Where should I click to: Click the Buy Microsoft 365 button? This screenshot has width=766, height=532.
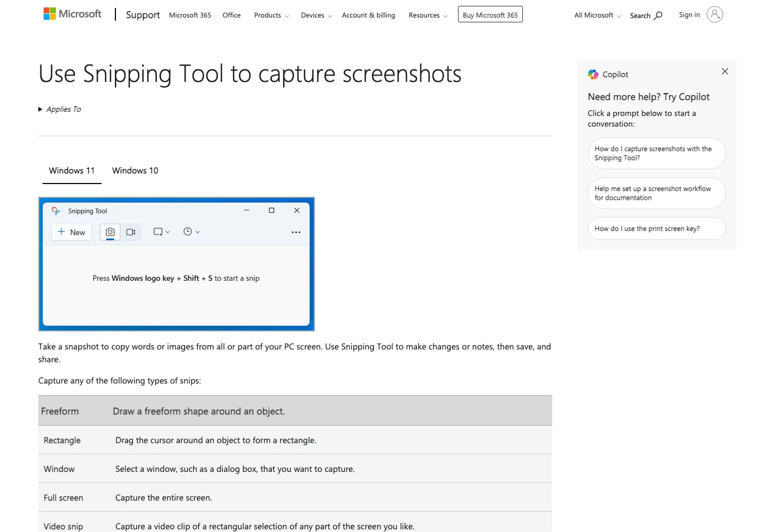tap(490, 14)
